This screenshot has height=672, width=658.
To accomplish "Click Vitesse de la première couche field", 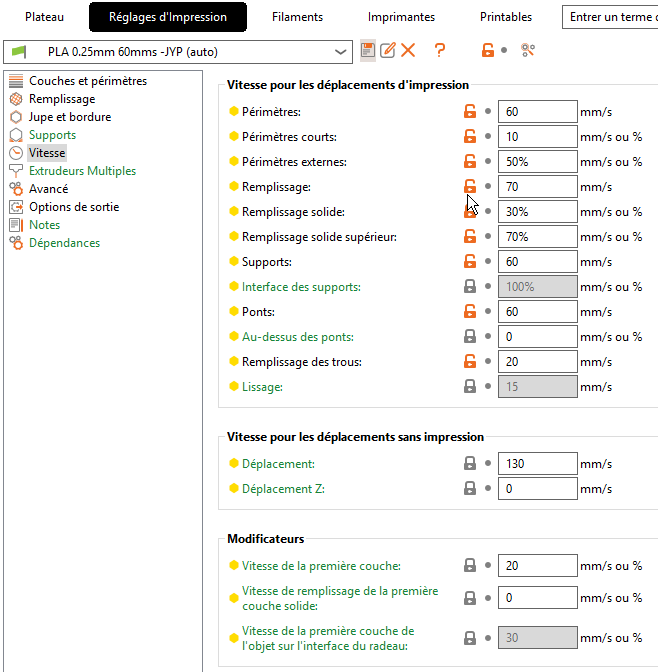I will (x=538, y=566).
